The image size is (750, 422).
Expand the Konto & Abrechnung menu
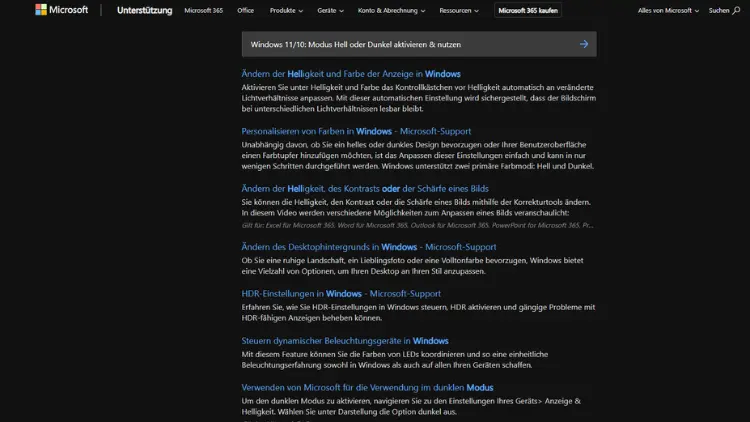pyautogui.click(x=391, y=11)
